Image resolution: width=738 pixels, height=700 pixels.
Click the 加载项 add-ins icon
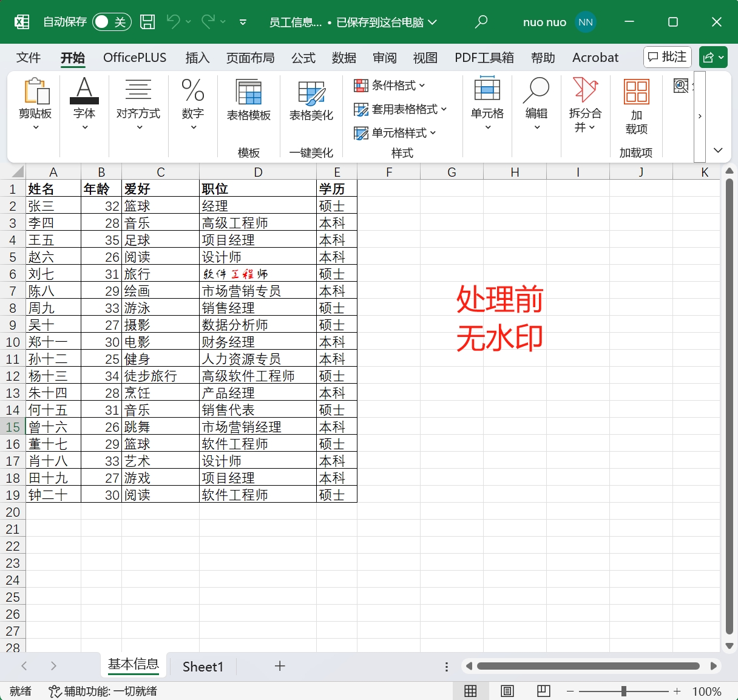[x=636, y=104]
